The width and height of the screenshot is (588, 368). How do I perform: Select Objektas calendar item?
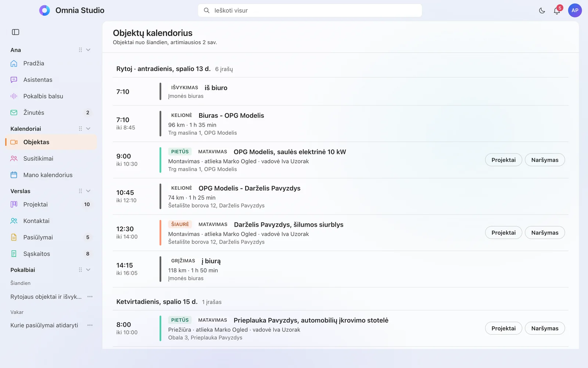[51, 142]
